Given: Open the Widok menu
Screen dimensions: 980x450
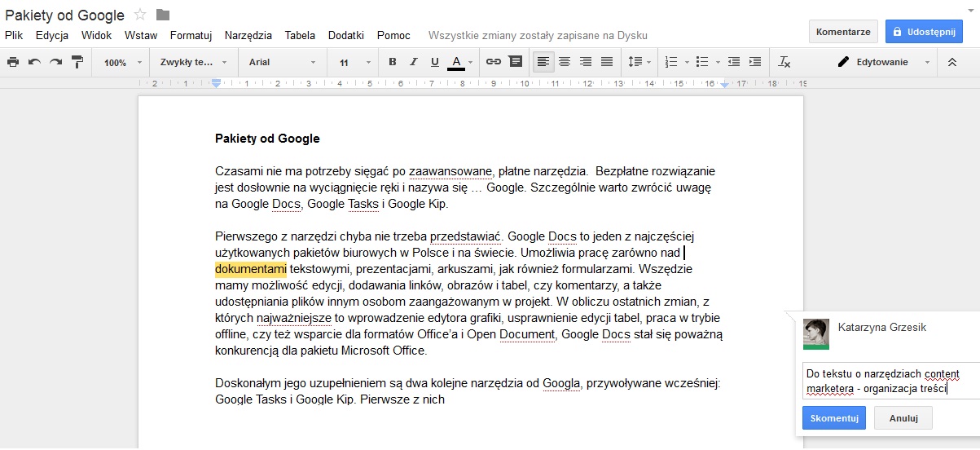Looking at the screenshot, I should tap(96, 36).
